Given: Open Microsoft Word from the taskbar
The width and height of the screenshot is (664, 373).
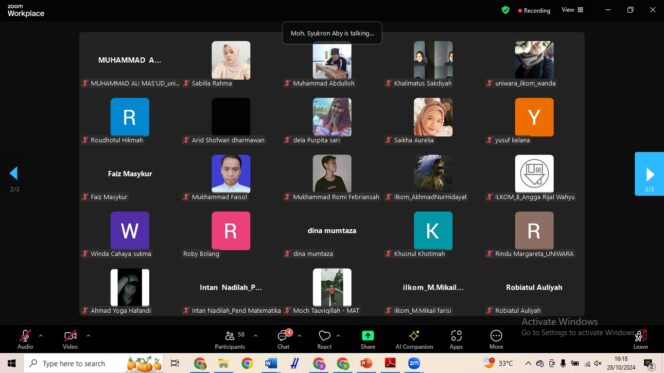Looking at the screenshot, I should click(x=271, y=363).
